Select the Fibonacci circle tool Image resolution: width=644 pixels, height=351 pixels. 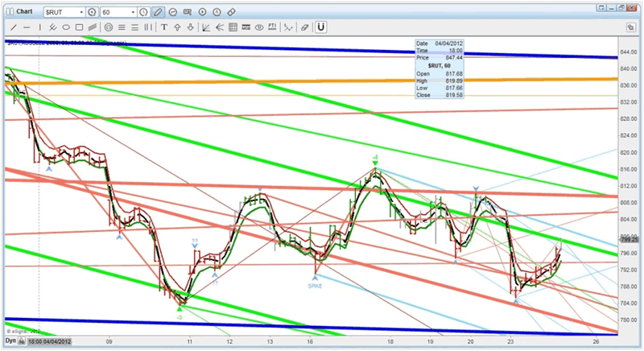click(108, 27)
